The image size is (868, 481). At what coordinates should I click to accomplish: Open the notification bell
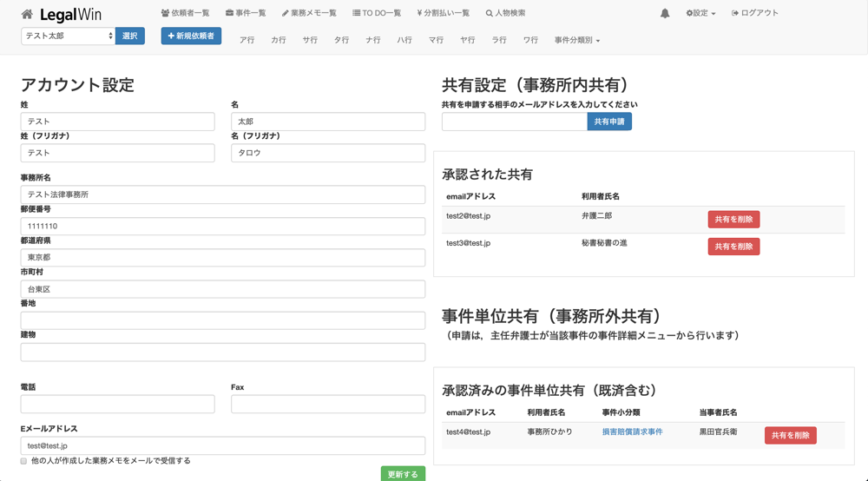665,14
